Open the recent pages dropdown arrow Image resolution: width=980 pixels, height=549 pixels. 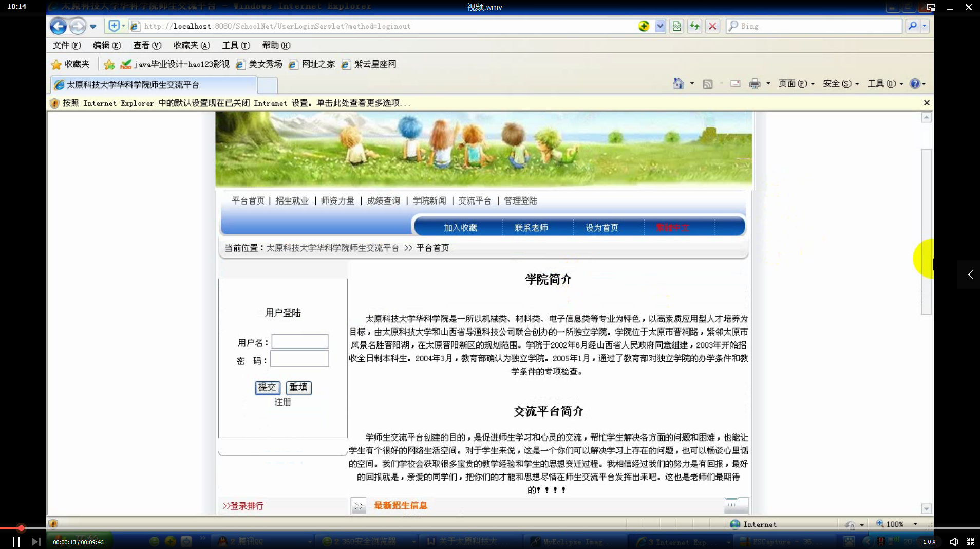[93, 26]
